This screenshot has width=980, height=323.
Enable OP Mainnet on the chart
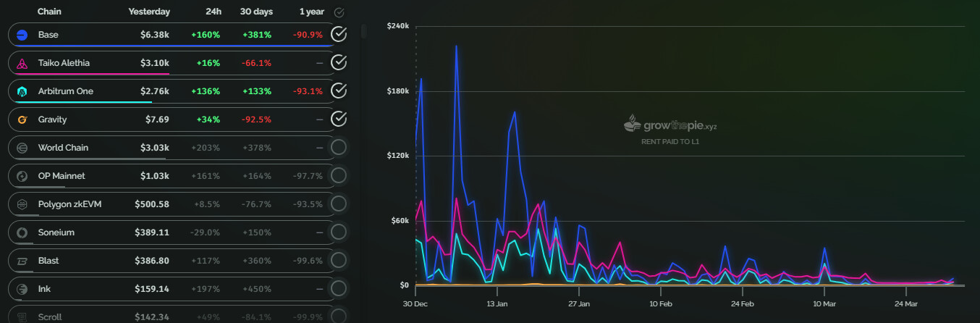[x=339, y=176]
